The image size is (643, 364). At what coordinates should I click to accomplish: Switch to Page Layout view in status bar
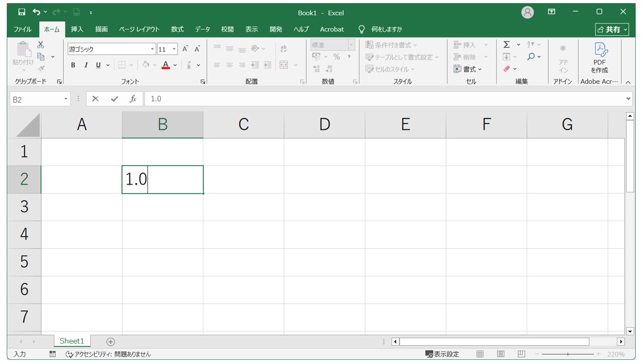pyautogui.click(x=501, y=354)
